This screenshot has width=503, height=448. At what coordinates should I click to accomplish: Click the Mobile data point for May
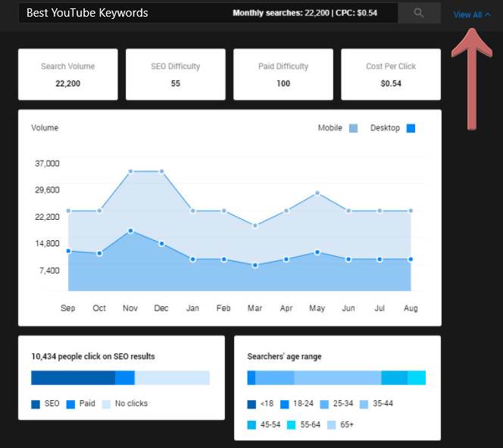point(317,193)
